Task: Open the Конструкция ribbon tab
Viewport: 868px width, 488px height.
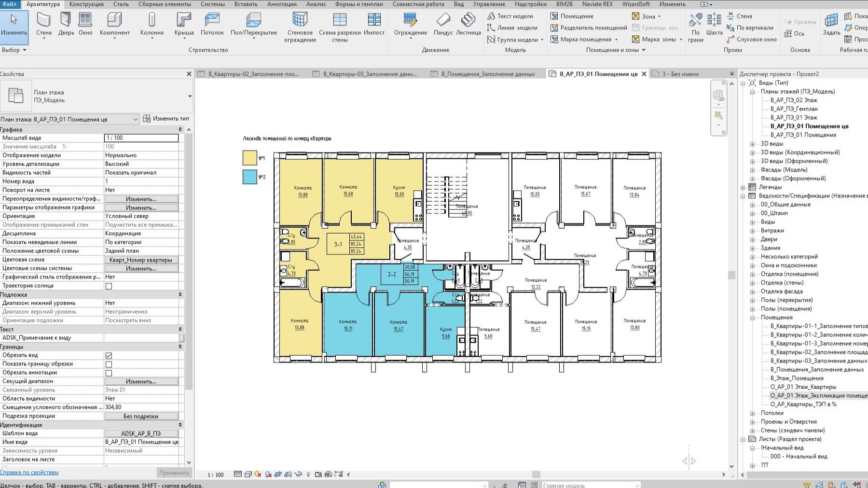Action: click(86, 4)
